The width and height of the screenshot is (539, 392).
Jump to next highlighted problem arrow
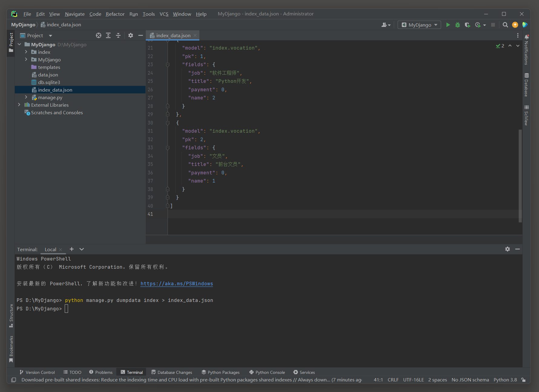click(x=518, y=46)
